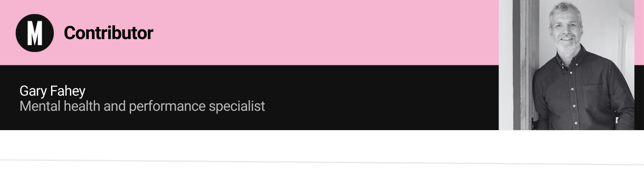The width and height of the screenshot is (644, 183).
Task: Click the black strip right of photo
Action: [639, 97]
